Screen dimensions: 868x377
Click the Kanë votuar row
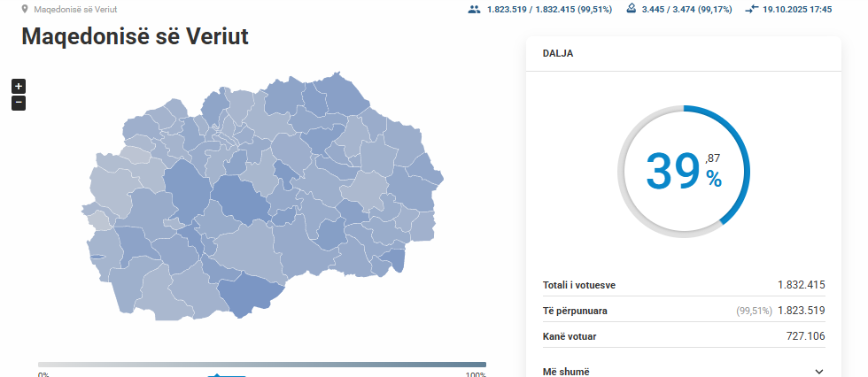(x=683, y=336)
